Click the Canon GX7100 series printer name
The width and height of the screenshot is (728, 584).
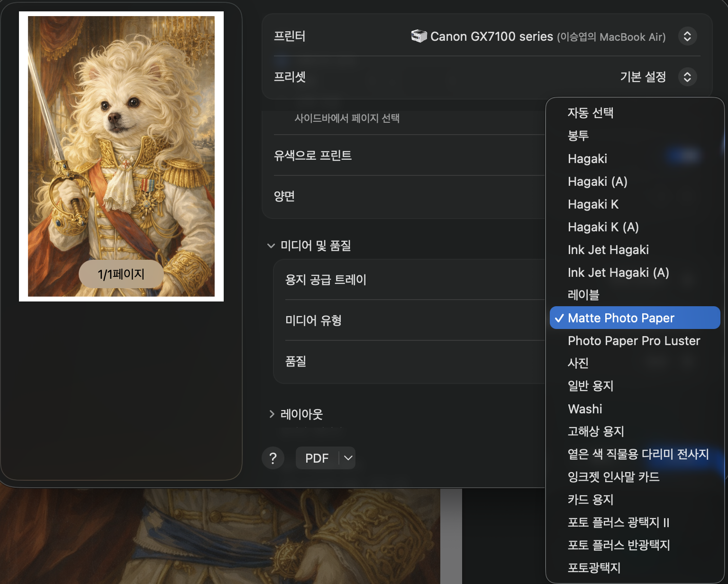click(x=491, y=36)
